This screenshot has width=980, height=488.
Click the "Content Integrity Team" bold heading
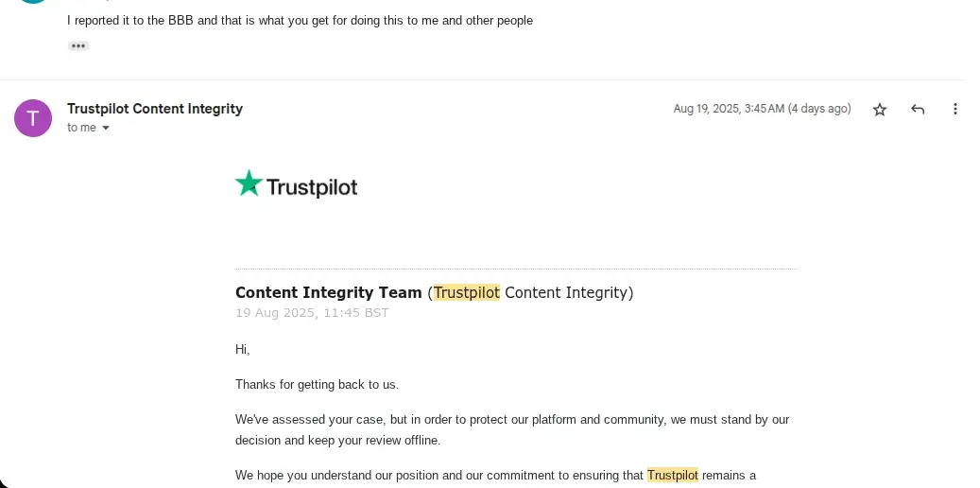(x=328, y=292)
